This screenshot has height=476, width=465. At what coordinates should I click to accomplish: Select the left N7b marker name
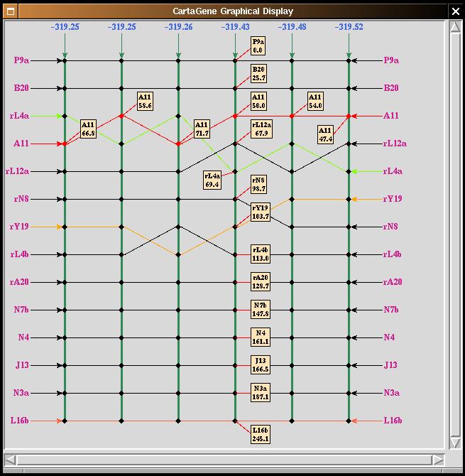point(21,309)
